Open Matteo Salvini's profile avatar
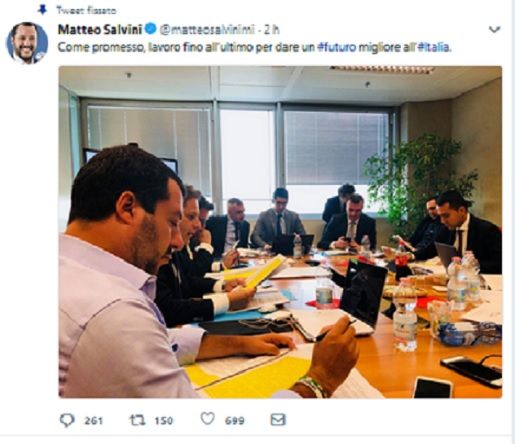 pyautogui.click(x=27, y=43)
